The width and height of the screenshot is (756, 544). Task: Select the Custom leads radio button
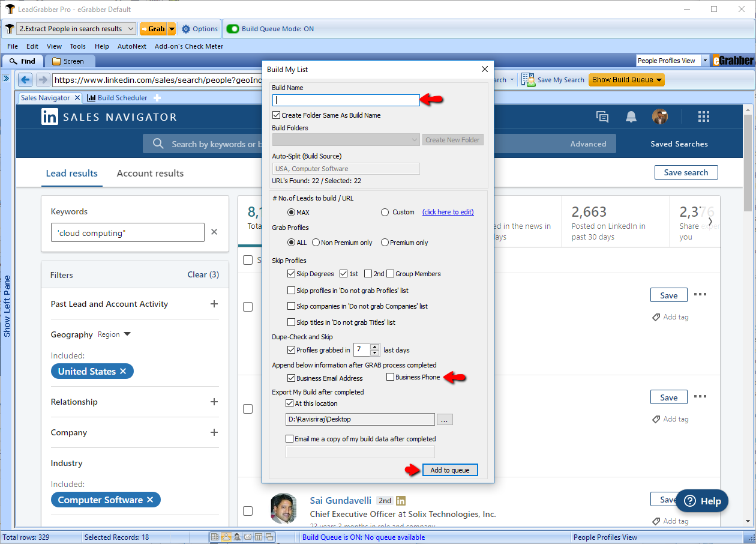(x=385, y=212)
